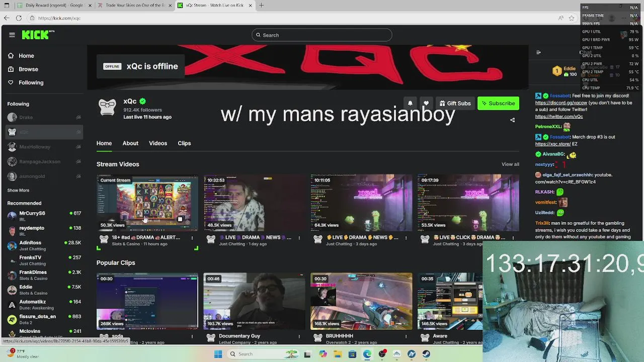644x362 pixels.
Task: Open options for the 10:32:53 video
Action: 299,238
